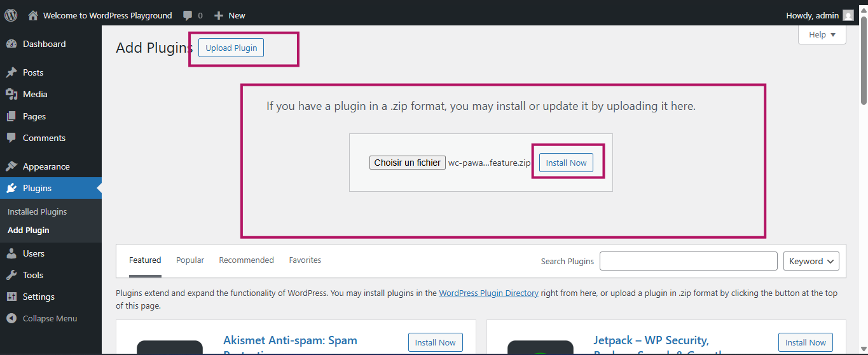Install Now for Jetpack plugin
This screenshot has width=868, height=355.
click(x=805, y=342)
